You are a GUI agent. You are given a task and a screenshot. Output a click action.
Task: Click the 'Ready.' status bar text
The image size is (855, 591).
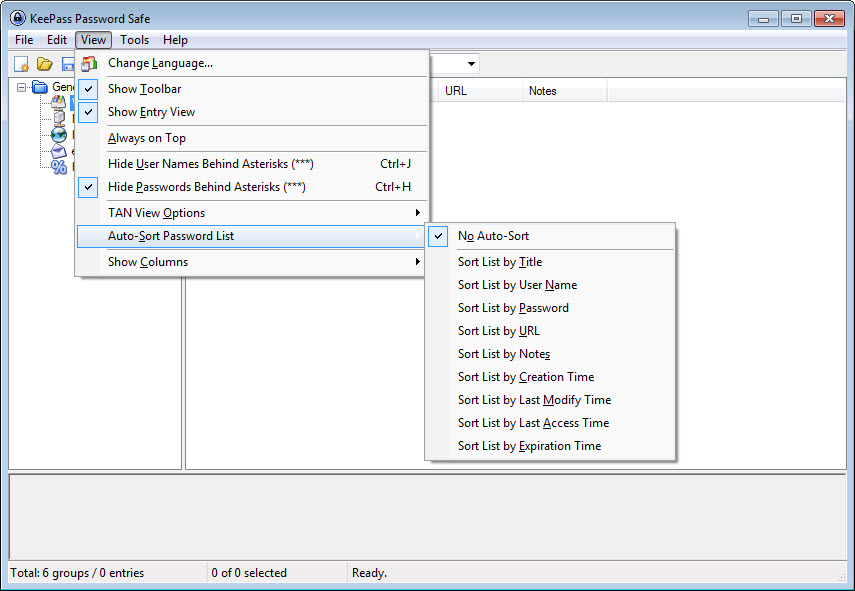[369, 573]
